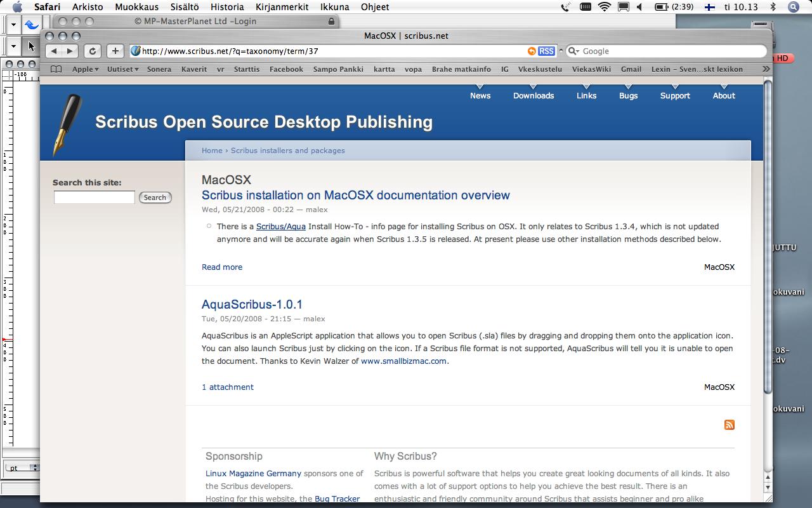Open the Google search engine dropdown magnifier

[x=574, y=51]
